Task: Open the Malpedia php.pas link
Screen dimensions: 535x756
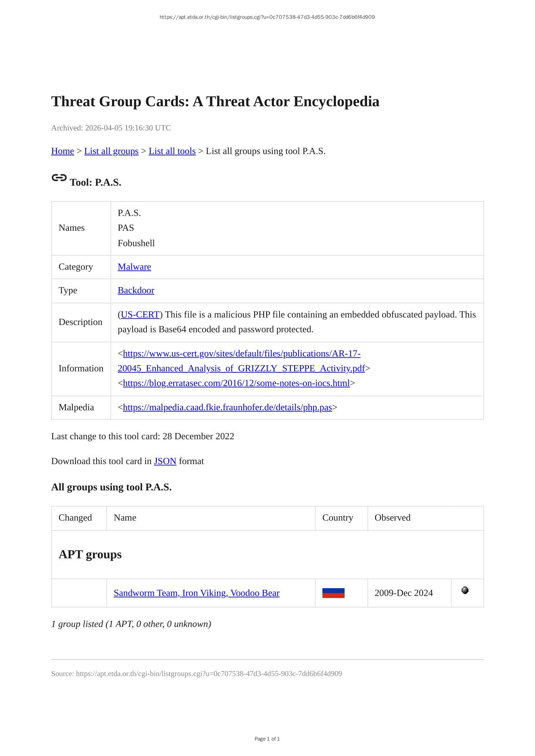Action: pyautogui.click(x=227, y=407)
